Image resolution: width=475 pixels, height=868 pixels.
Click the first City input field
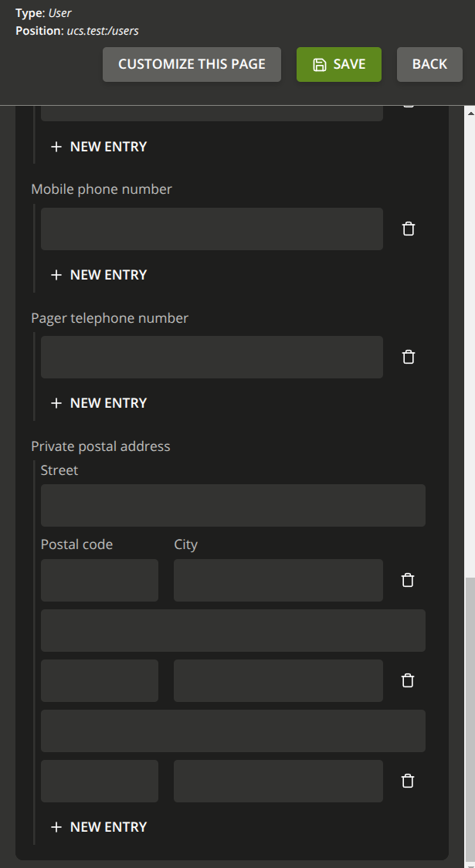point(278,580)
